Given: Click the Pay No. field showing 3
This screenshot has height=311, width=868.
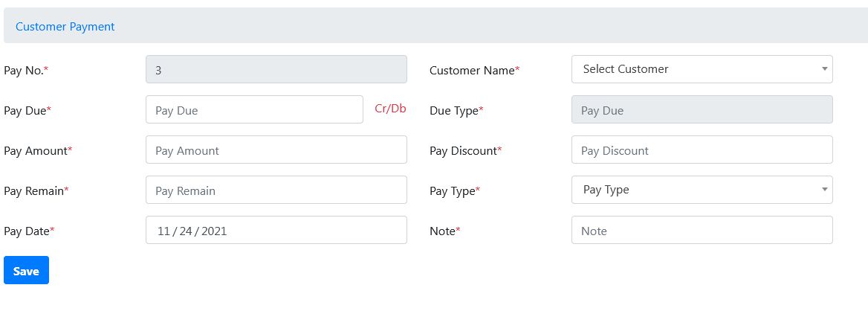Looking at the screenshot, I should pos(276,70).
